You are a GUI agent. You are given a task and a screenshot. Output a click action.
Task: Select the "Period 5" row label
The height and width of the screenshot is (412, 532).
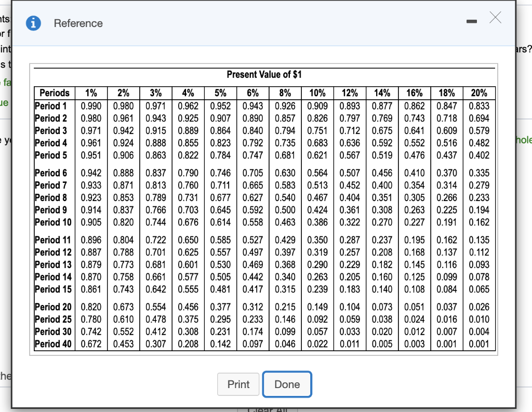point(51,155)
